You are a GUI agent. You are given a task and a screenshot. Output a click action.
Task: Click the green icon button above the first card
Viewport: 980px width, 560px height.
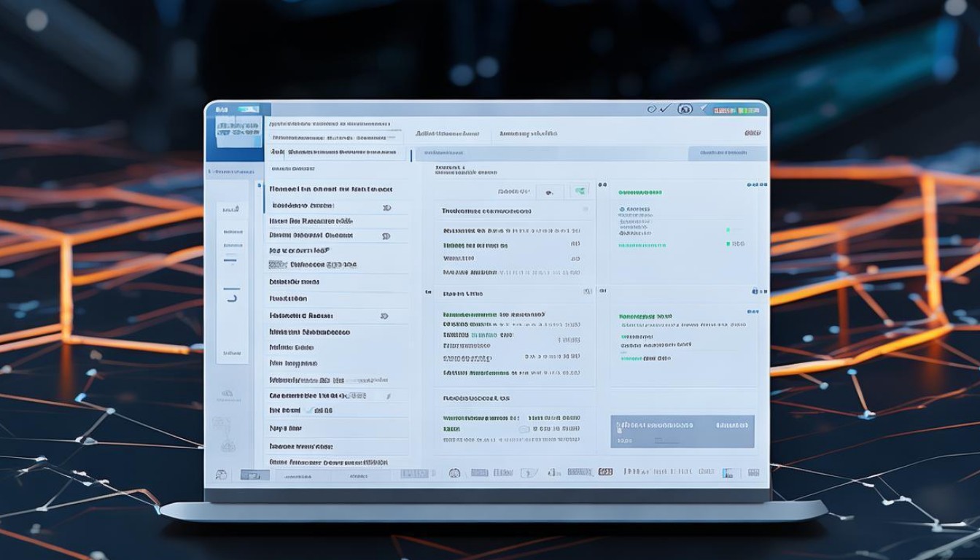tap(580, 192)
